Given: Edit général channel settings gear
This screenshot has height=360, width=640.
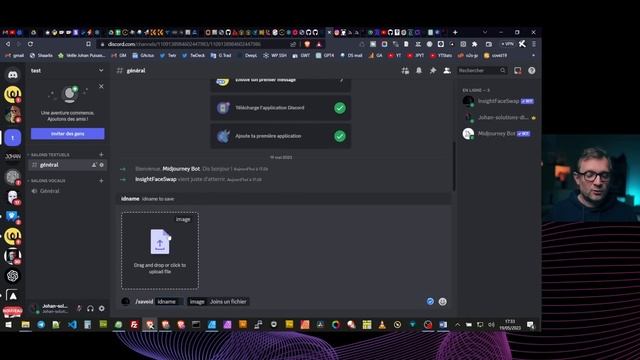Looking at the screenshot, I should [x=102, y=165].
